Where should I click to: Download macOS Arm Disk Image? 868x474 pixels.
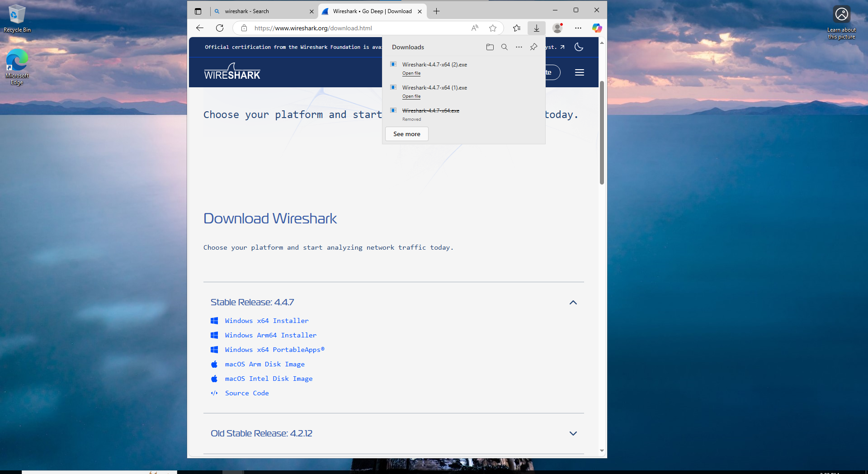point(264,364)
